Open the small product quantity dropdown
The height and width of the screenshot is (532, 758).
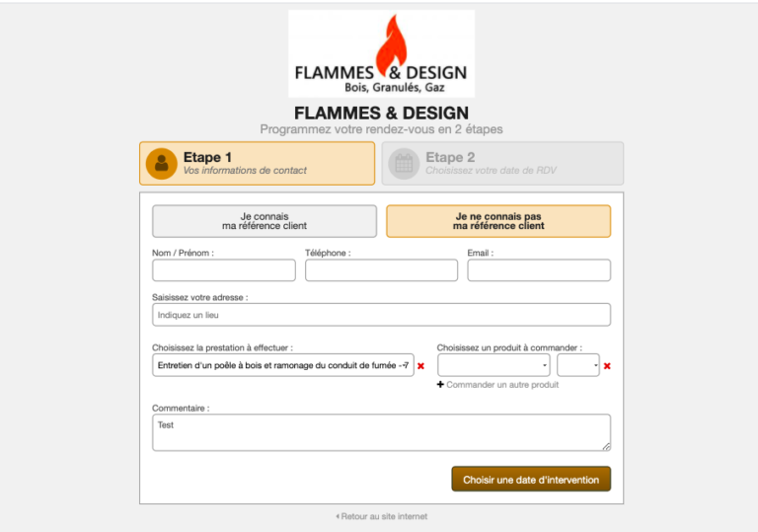click(577, 365)
